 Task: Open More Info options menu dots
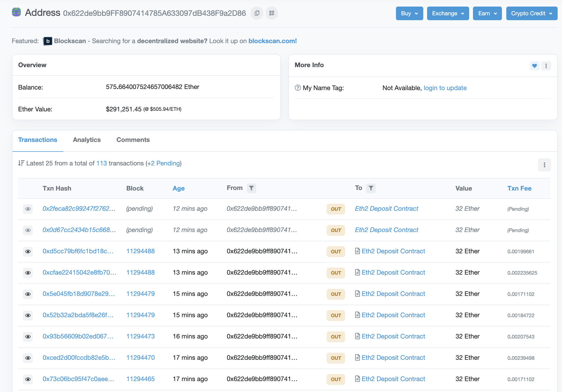click(x=546, y=66)
